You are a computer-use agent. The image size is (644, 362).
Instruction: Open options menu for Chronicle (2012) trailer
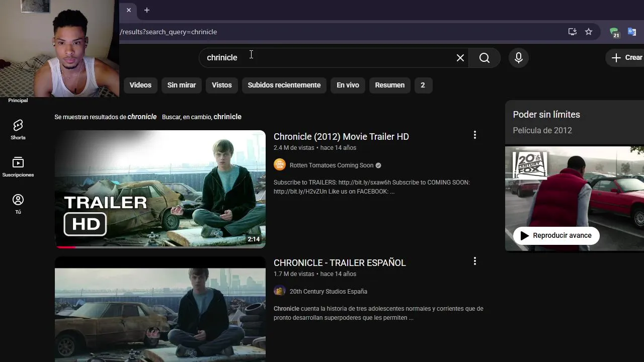(x=474, y=135)
